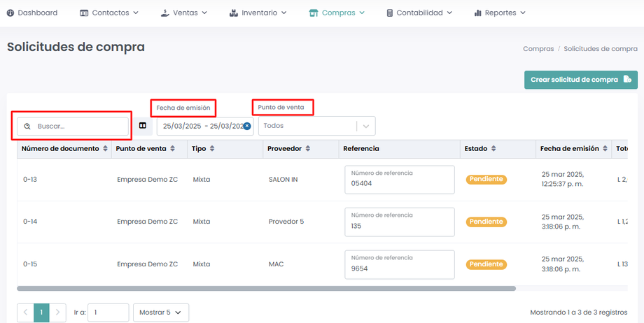Click reference field containing 05404
This screenshot has width=644, height=323.
tap(399, 180)
